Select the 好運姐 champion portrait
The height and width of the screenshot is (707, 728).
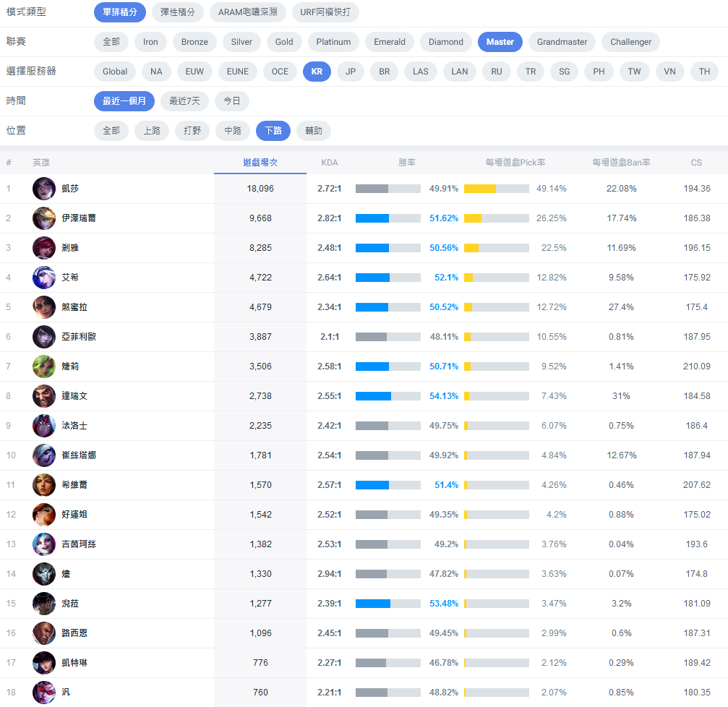coord(44,515)
